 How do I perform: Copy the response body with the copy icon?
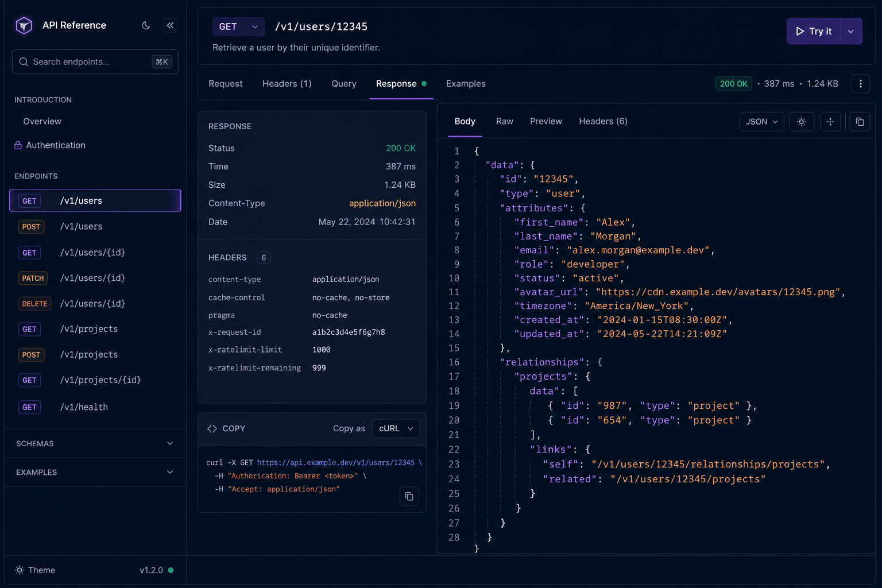click(x=860, y=122)
